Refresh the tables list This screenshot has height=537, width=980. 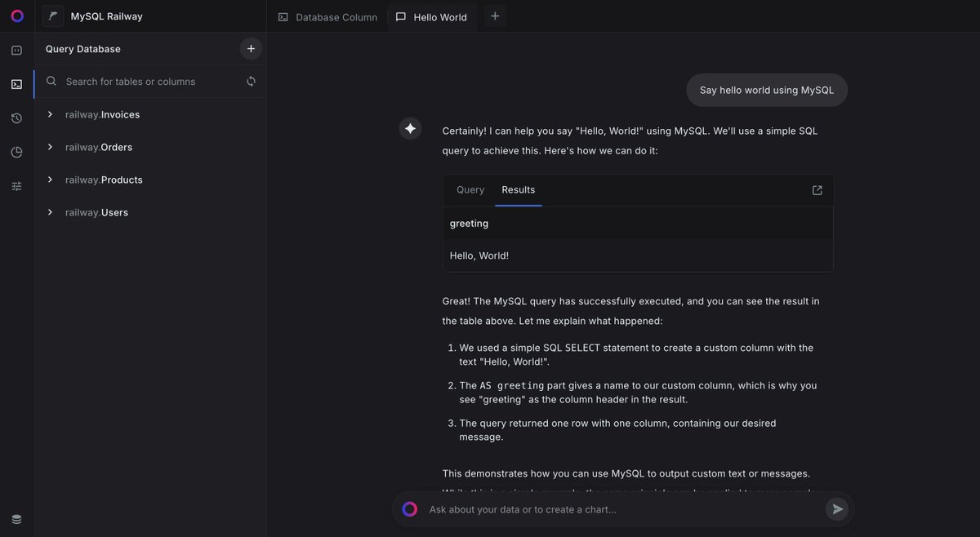(x=251, y=82)
